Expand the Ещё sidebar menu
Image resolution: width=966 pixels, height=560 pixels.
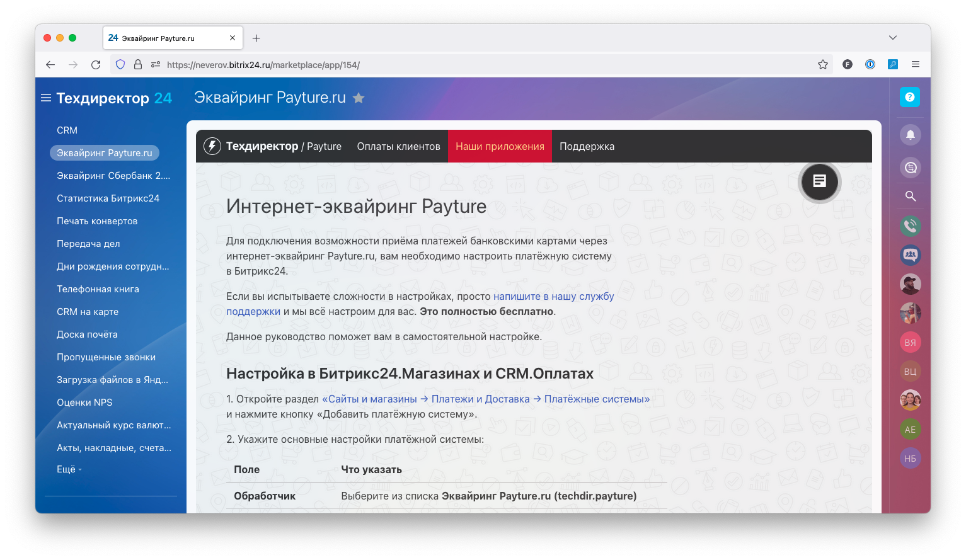69,469
